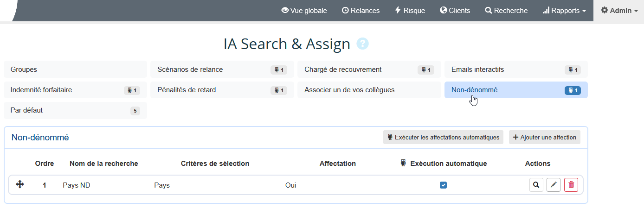Select the Scénarios de relance tile
This screenshot has width=644, height=208.
coord(222,69)
